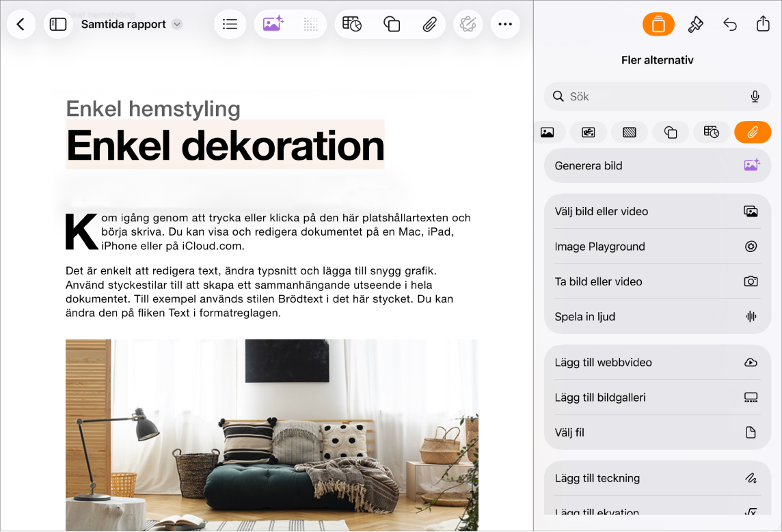Select Lägg till teckning
This screenshot has width=782, height=532.
pyautogui.click(x=658, y=478)
